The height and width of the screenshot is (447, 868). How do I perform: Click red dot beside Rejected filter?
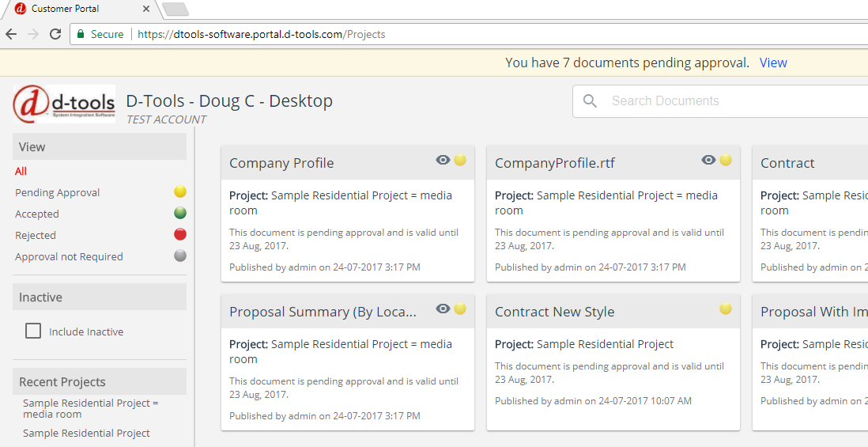(x=180, y=234)
